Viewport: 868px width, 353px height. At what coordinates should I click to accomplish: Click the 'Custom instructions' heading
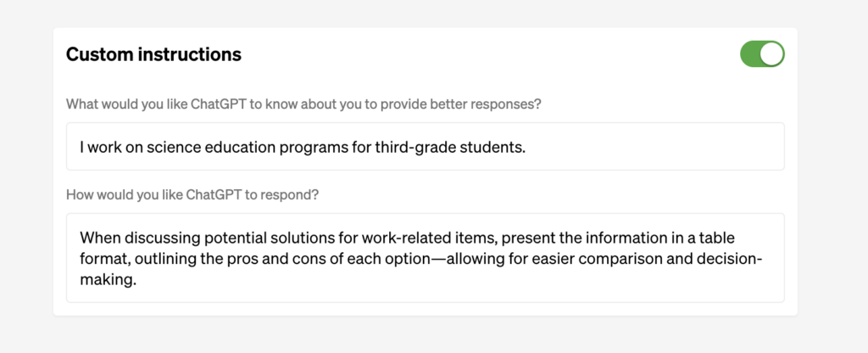153,54
